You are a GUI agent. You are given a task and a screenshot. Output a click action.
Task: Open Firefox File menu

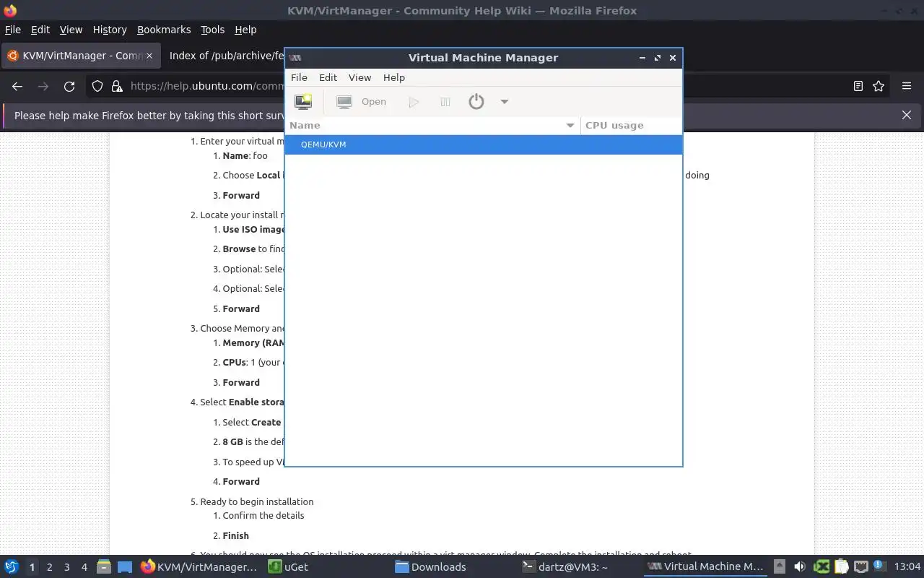coord(13,30)
